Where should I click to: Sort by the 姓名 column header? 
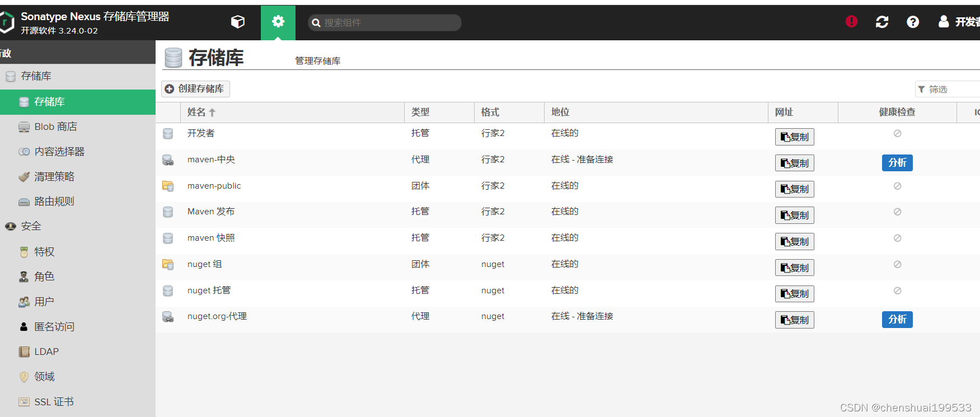[x=292, y=113]
